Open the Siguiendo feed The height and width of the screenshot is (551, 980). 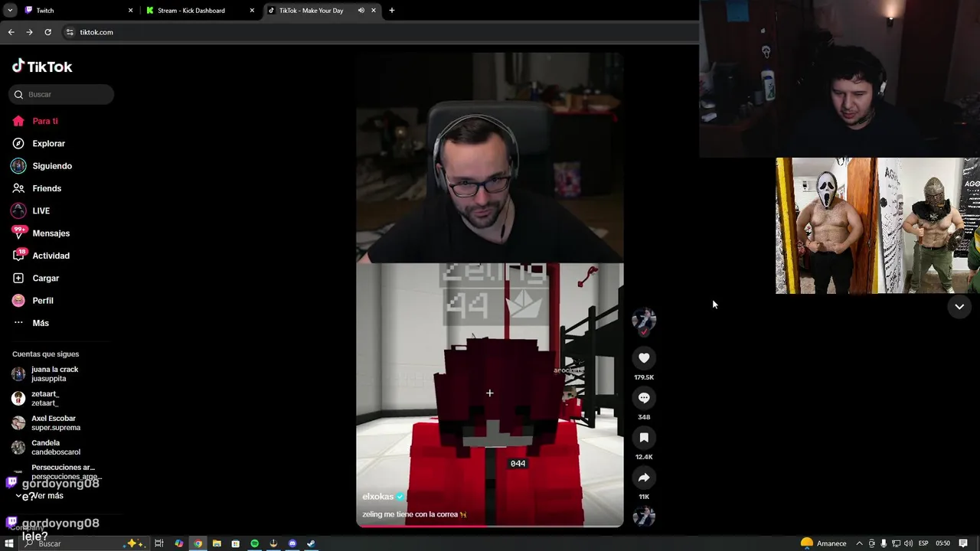coord(42,166)
